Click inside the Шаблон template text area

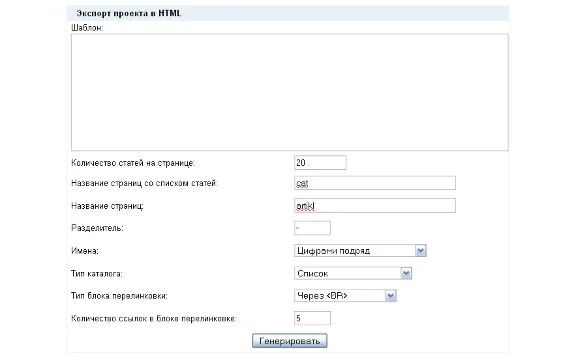tap(290, 92)
